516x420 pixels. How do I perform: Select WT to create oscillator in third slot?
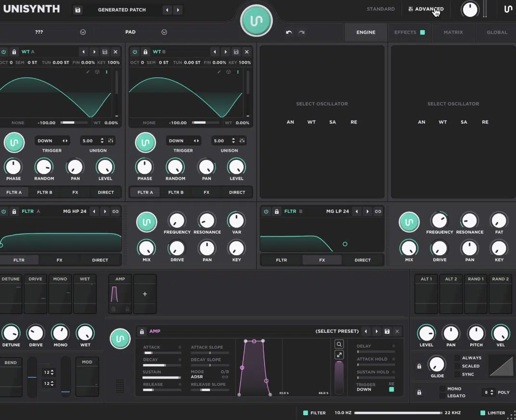[311, 122]
